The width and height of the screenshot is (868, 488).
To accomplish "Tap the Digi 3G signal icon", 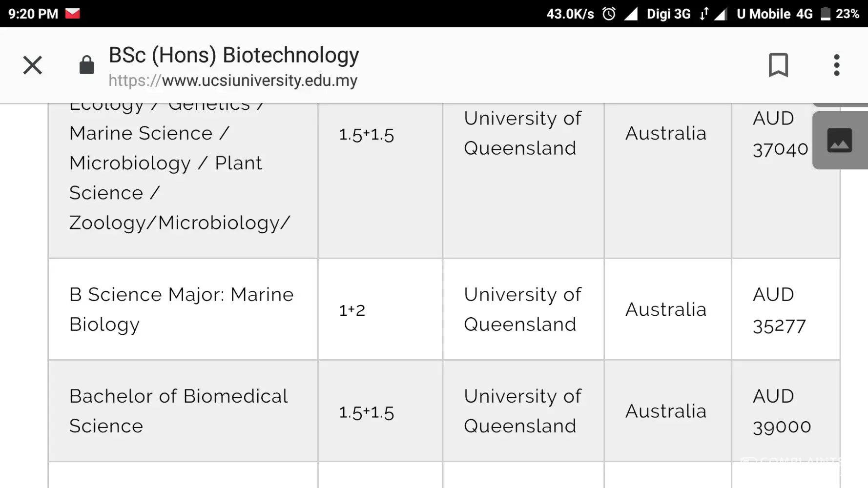I will [x=631, y=14].
